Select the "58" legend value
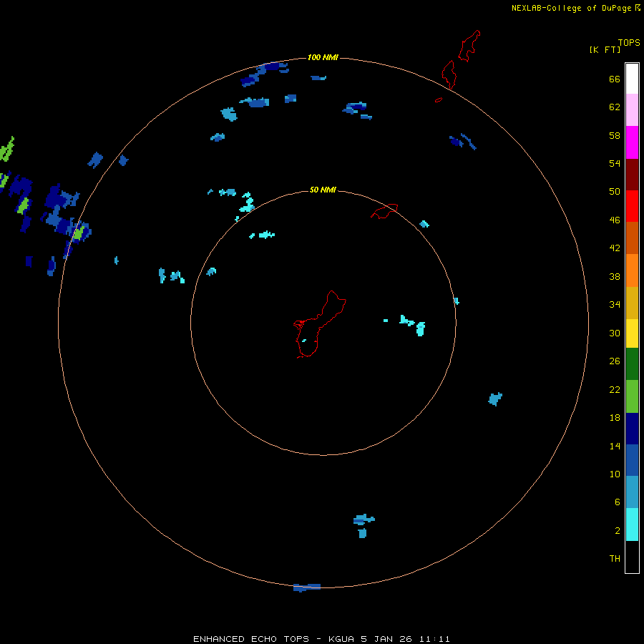644x644 pixels. 615,135
